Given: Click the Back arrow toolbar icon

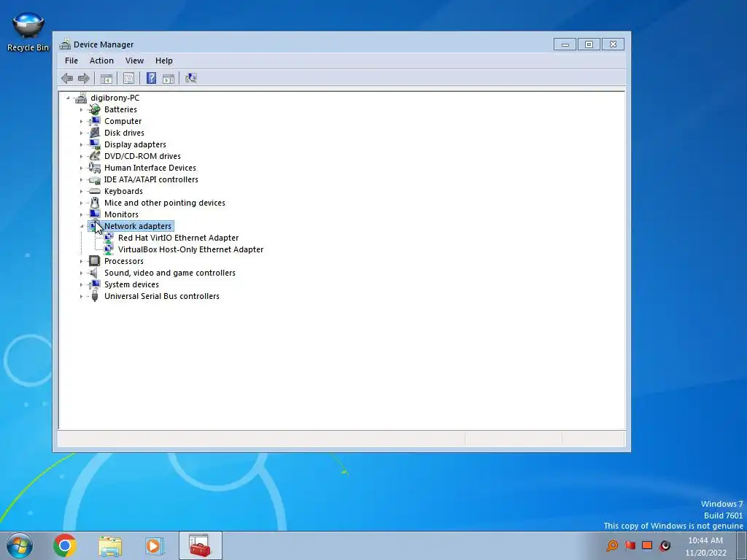Looking at the screenshot, I should [67, 78].
